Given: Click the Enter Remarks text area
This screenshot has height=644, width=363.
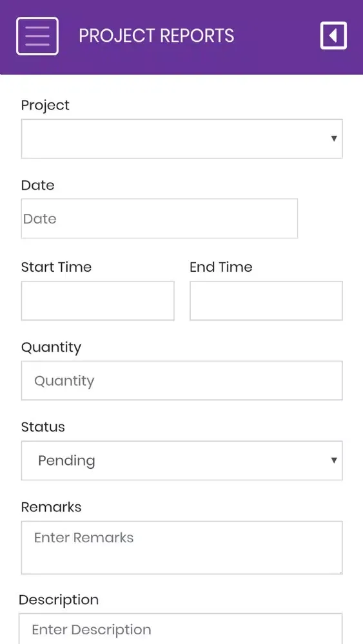Looking at the screenshot, I should pos(182,547).
